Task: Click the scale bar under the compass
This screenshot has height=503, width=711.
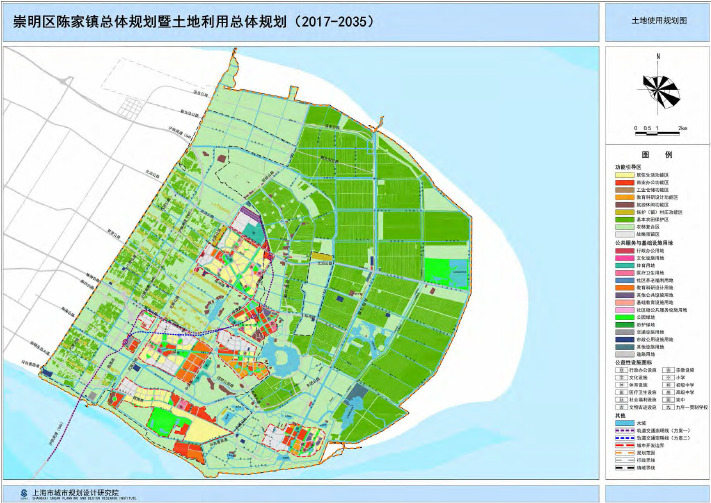Action: [x=658, y=133]
